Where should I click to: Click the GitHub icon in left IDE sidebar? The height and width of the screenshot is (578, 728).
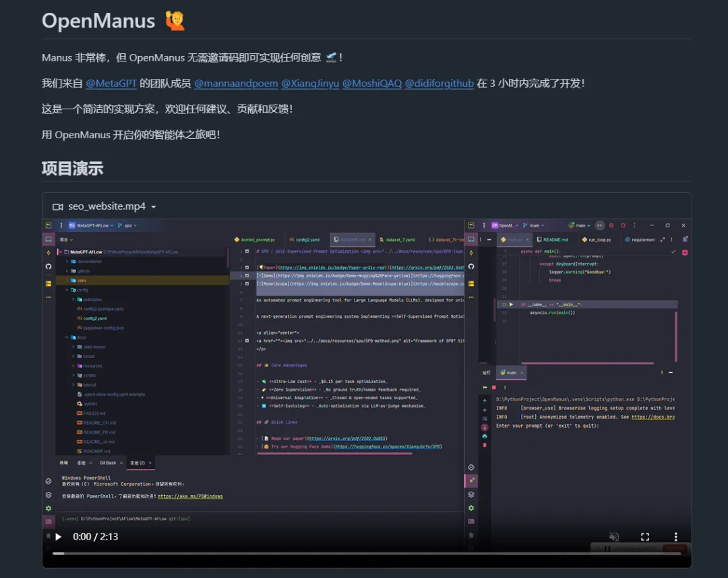pyautogui.click(x=49, y=266)
